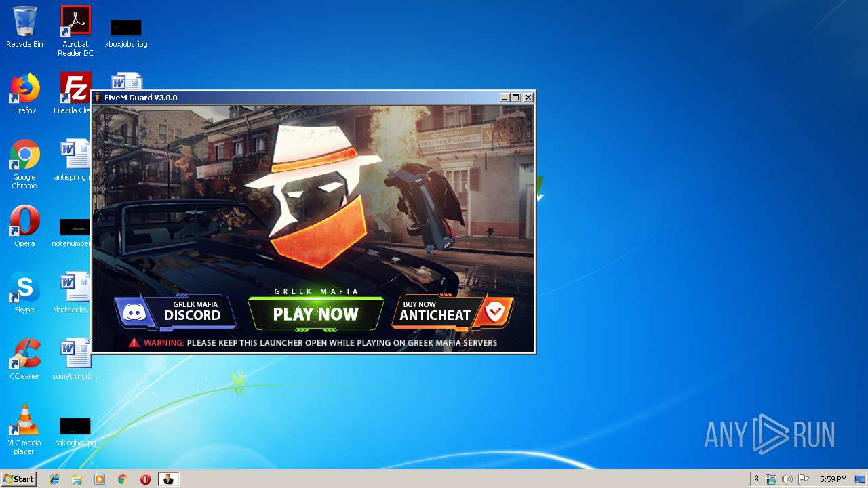Minimize the FiveM Guard window
868x488 pixels.
pos(505,98)
